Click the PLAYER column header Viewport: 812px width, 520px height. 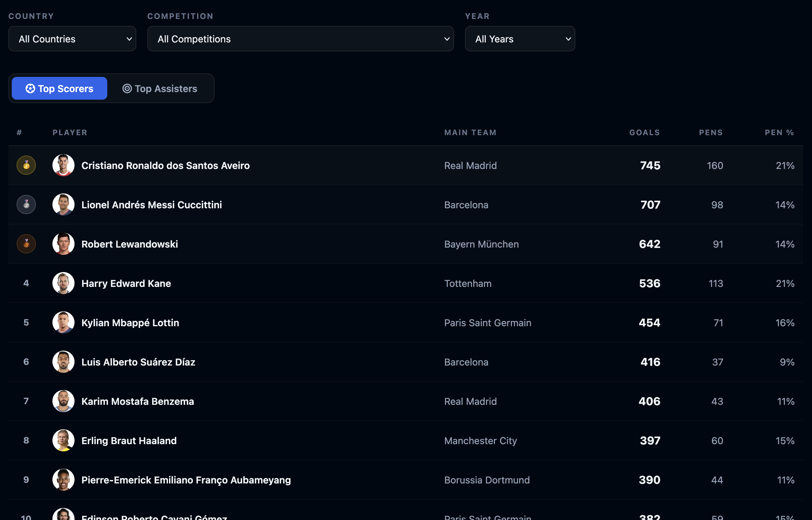pos(70,132)
